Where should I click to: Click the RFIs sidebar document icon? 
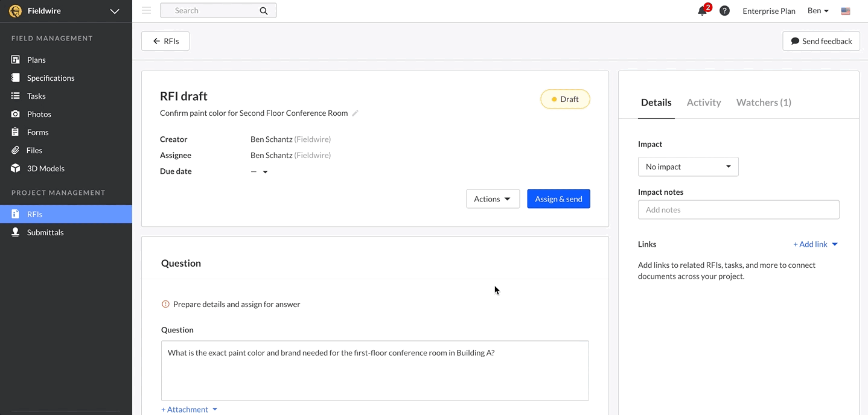[16, 214]
